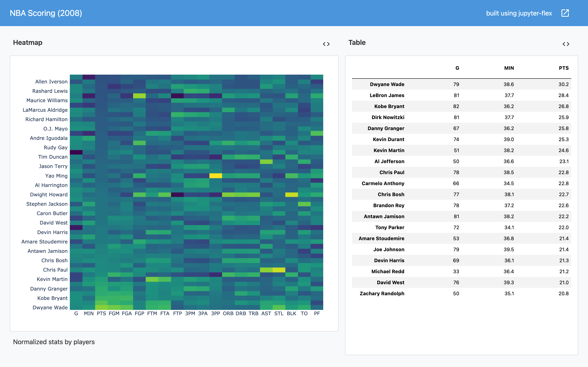The image size is (588, 367).
Task: Select the PTS column header in the table
Action: 563,68
